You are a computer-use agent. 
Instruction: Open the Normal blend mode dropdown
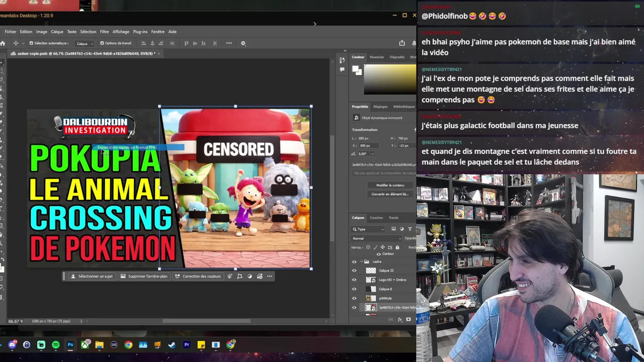tap(377, 238)
